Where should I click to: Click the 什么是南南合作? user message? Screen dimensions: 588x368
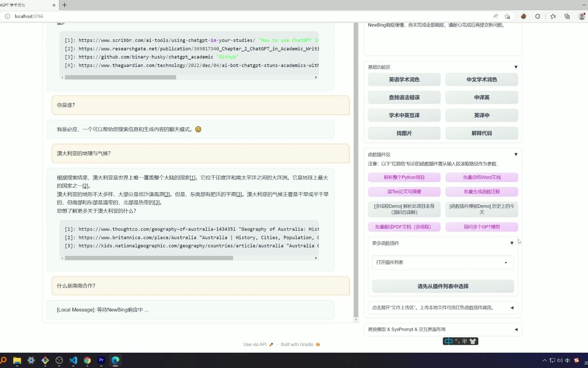(x=200, y=286)
